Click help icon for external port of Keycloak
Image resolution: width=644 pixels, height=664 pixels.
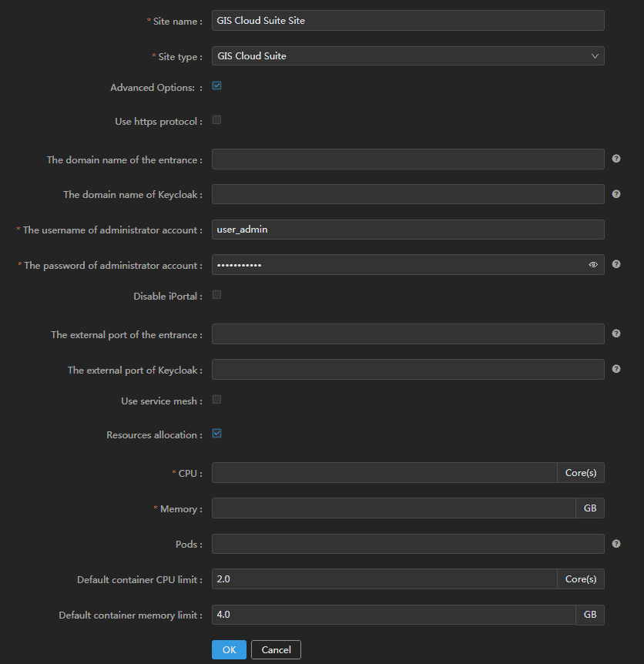[x=616, y=369]
